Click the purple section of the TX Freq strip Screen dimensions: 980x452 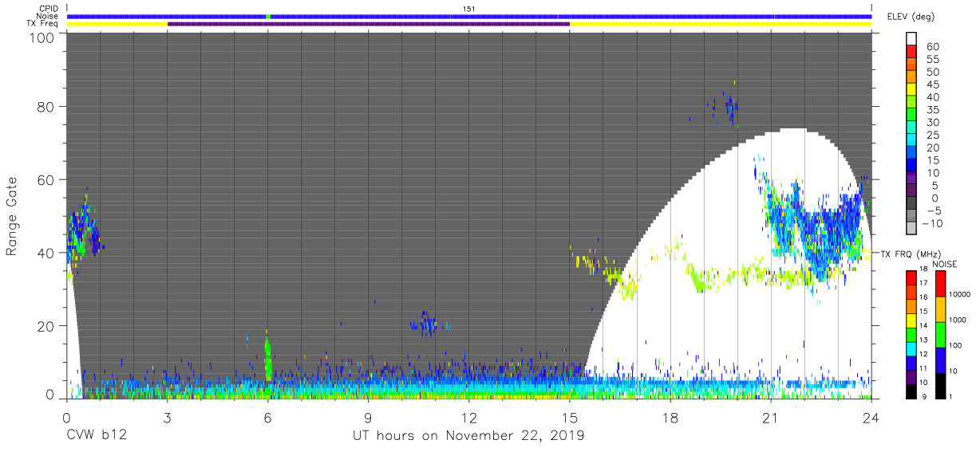pos(369,24)
